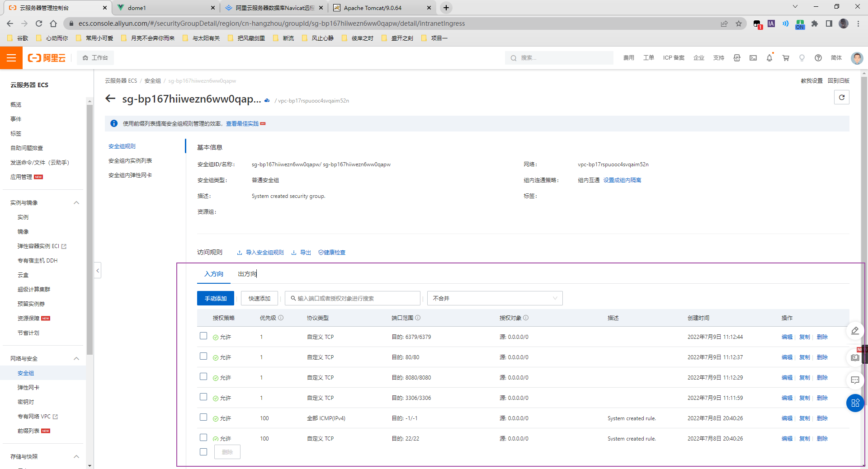
Task: Click the info icon next to 端口范围
Action: (418, 318)
